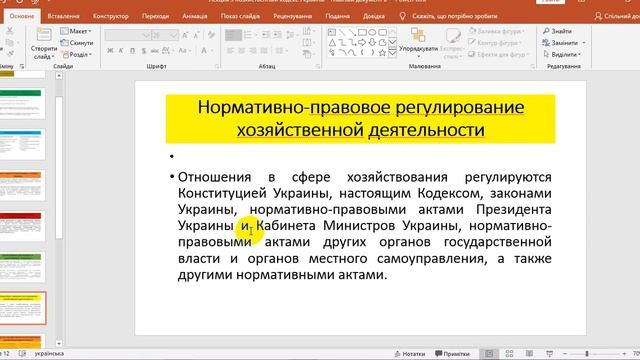Select the text box shape in gallery
Viewport: 640px width, 360px height.
332,32
